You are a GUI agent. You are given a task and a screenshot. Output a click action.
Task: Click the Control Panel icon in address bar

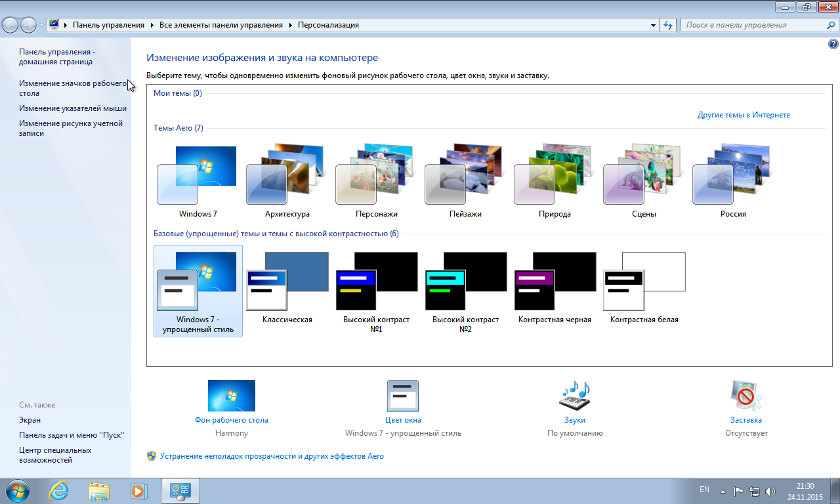54,25
